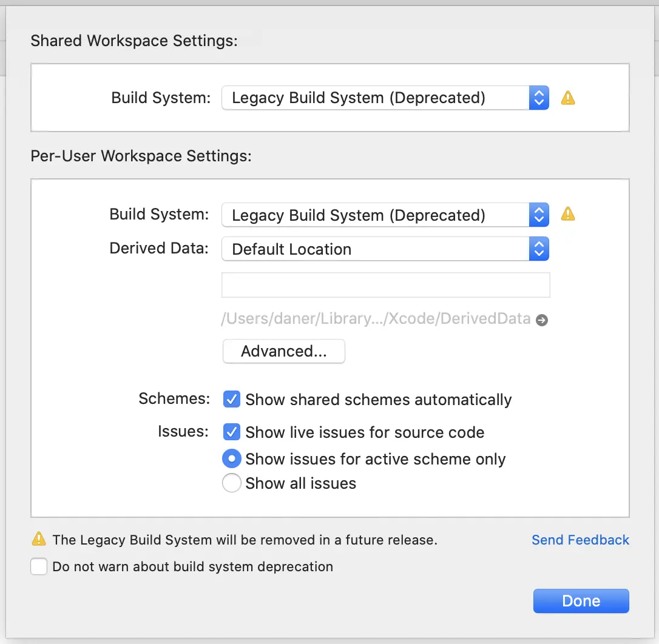Click the blue stepper arrows on Shared Build System
This screenshot has height=644, width=659.
(539, 98)
